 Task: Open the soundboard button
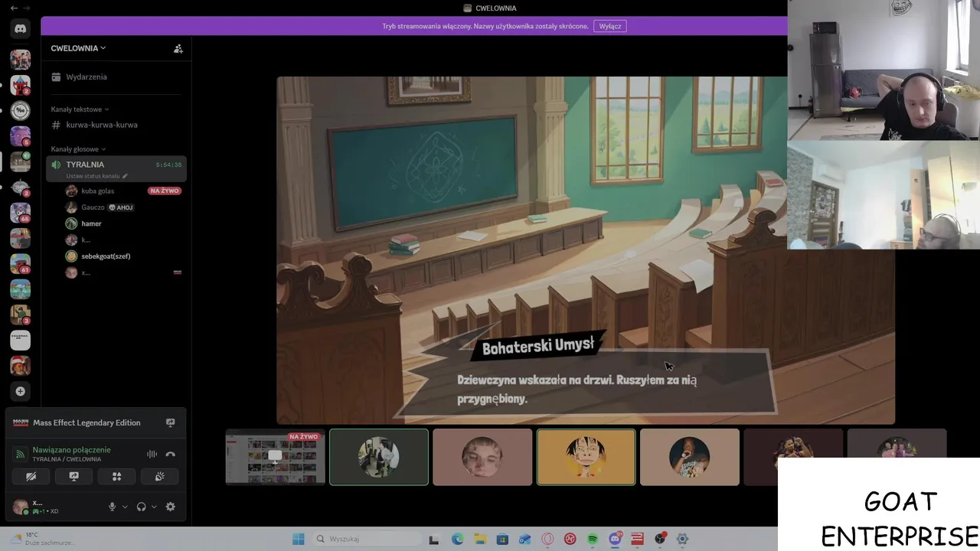(160, 476)
